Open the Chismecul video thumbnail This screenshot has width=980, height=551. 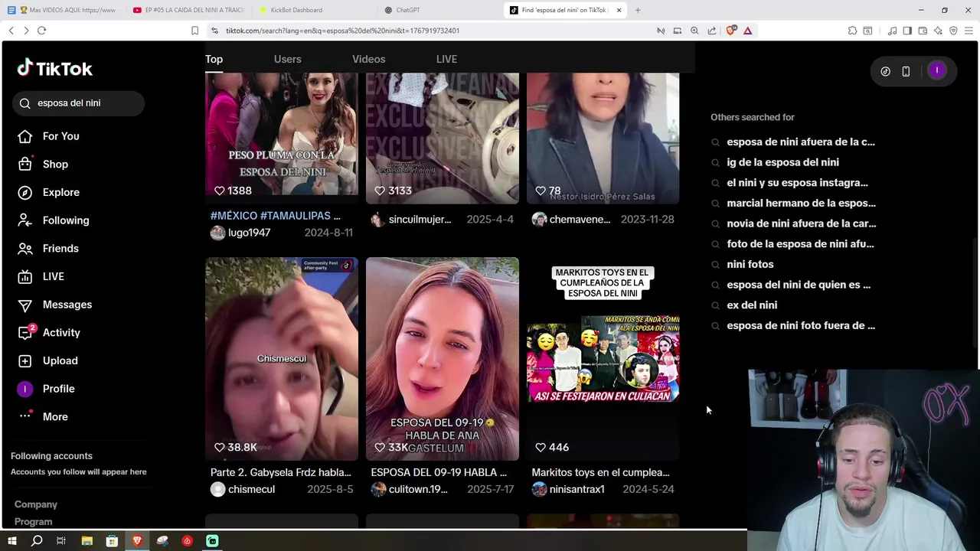(281, 359)
